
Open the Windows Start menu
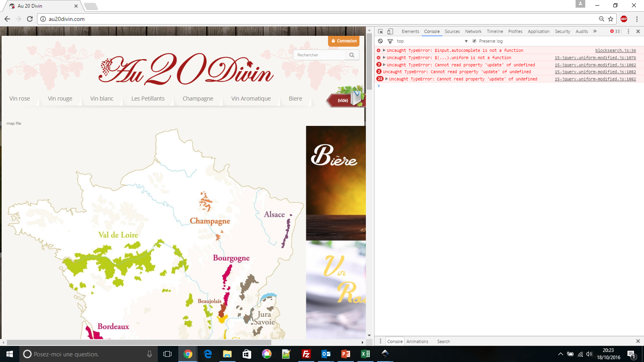[10, 354]
